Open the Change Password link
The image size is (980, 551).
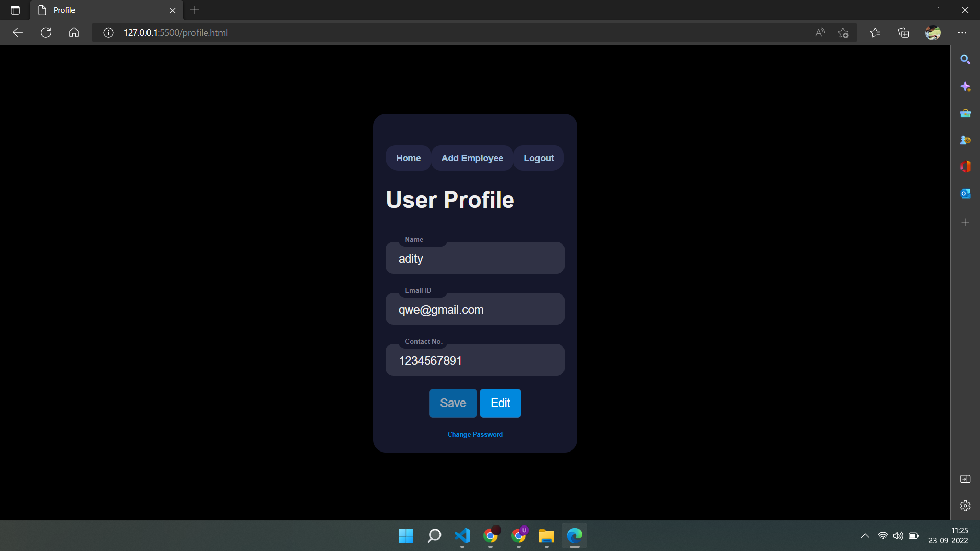(474, 434)
